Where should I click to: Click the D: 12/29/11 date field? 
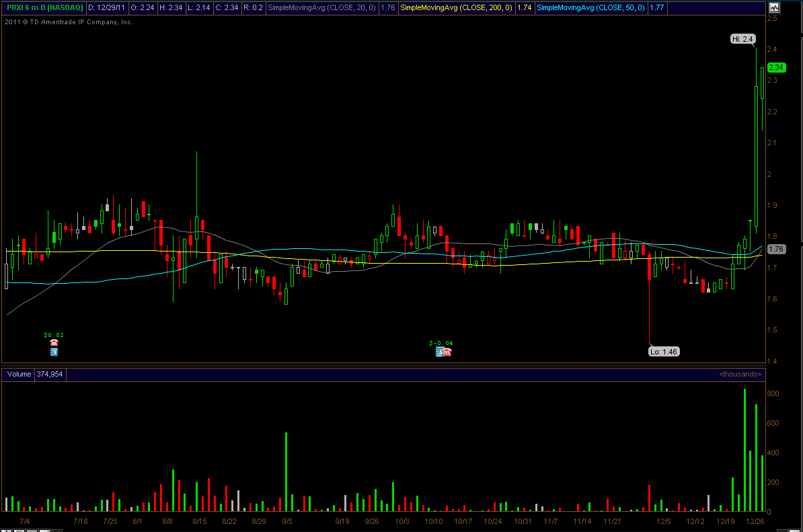pos(106,7)
